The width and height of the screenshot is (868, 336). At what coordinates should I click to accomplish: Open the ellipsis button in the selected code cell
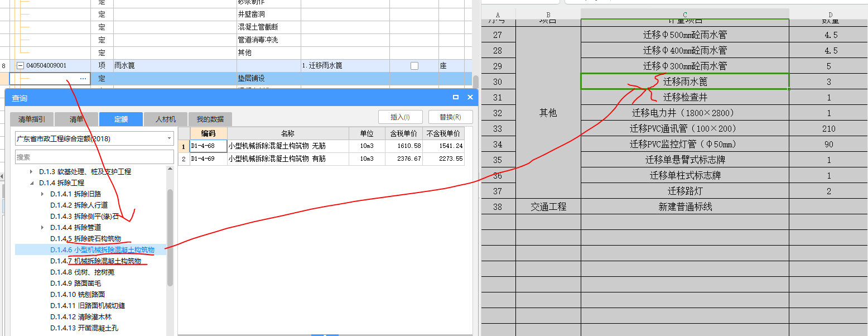pos(83,79)
